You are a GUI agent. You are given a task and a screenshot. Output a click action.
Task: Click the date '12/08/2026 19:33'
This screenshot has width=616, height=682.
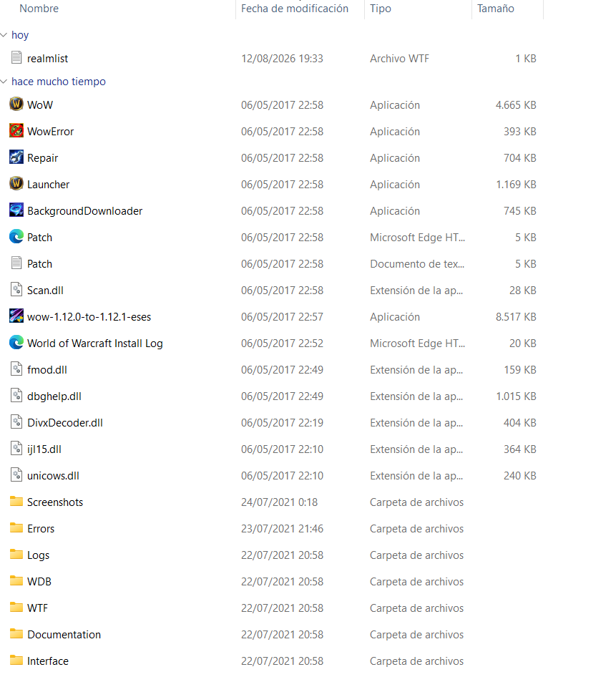pos(282,58)
